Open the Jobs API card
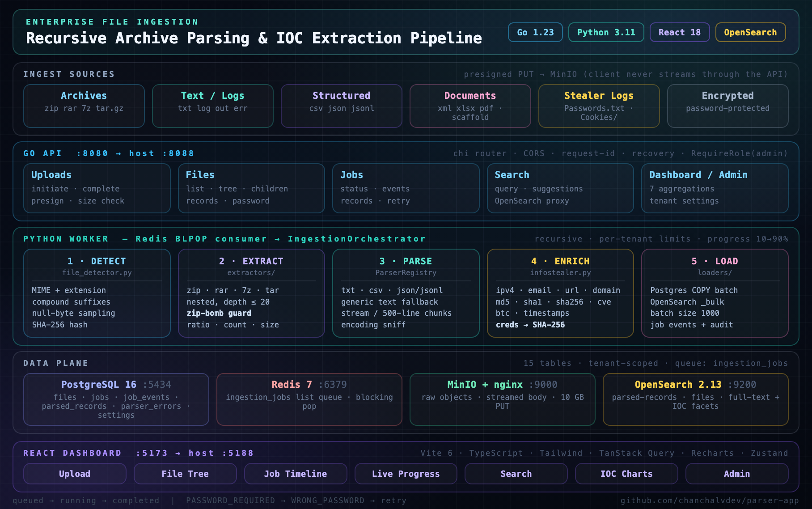The image size is (812, 509). tap(406, 188)
